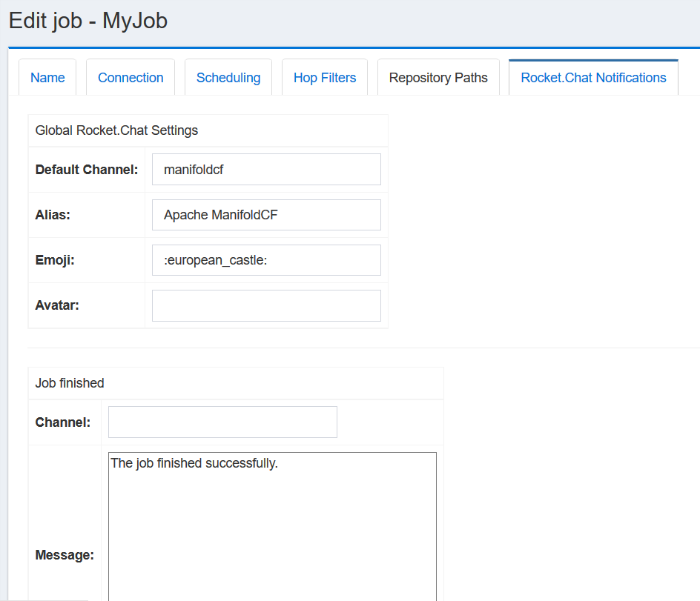The width and height of the screenshot is (700, 601).
Task: Click the bold Avatar label
Action: pyautogui.click(x=56, y=305)
